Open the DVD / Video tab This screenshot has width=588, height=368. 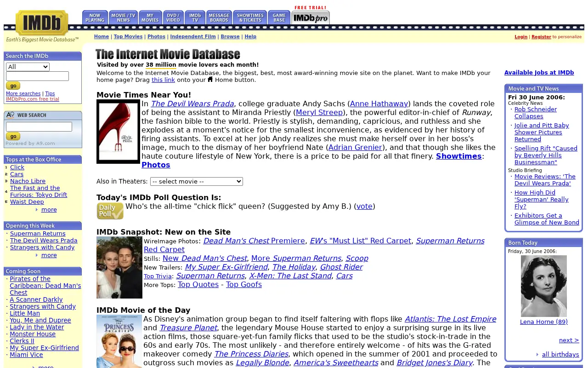173,17
